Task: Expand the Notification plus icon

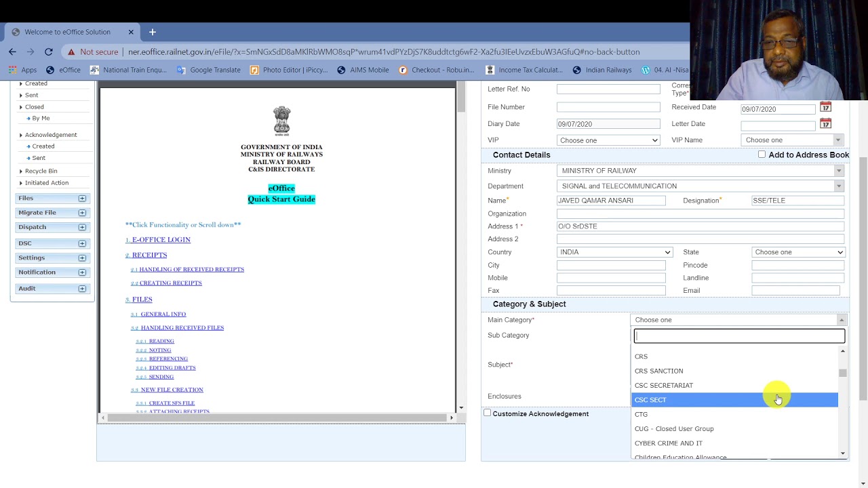Action: 82,272
